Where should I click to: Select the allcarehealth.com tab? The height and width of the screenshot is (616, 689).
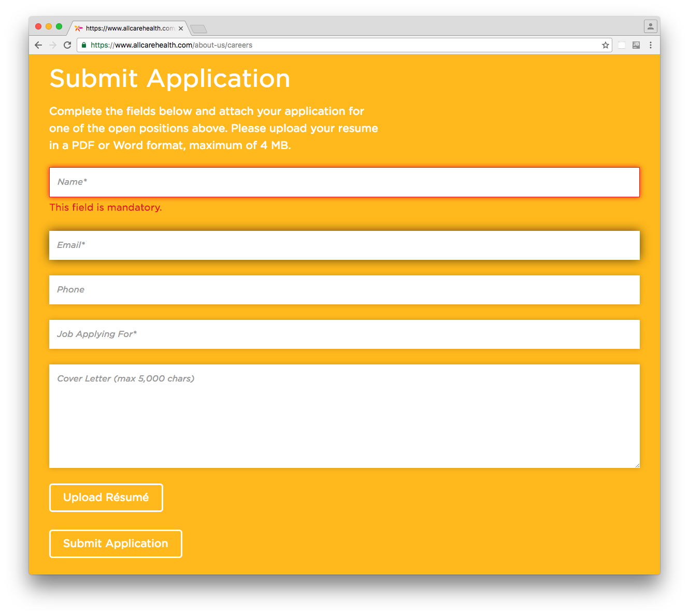(127, 28)
